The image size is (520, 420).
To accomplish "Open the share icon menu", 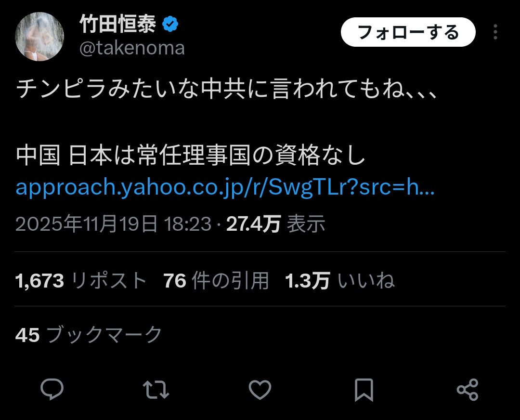I will pyautogui.click(x=468, y=390).
